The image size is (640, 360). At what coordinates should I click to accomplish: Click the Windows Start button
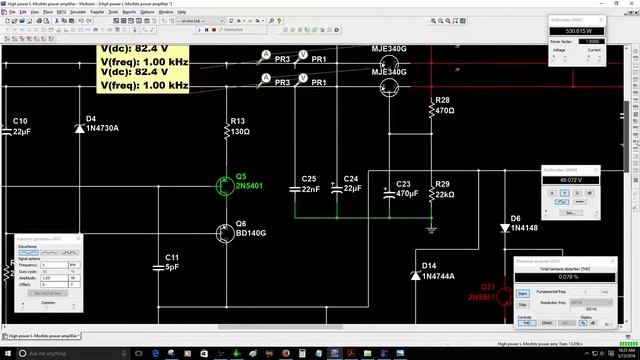pos(8,353)
